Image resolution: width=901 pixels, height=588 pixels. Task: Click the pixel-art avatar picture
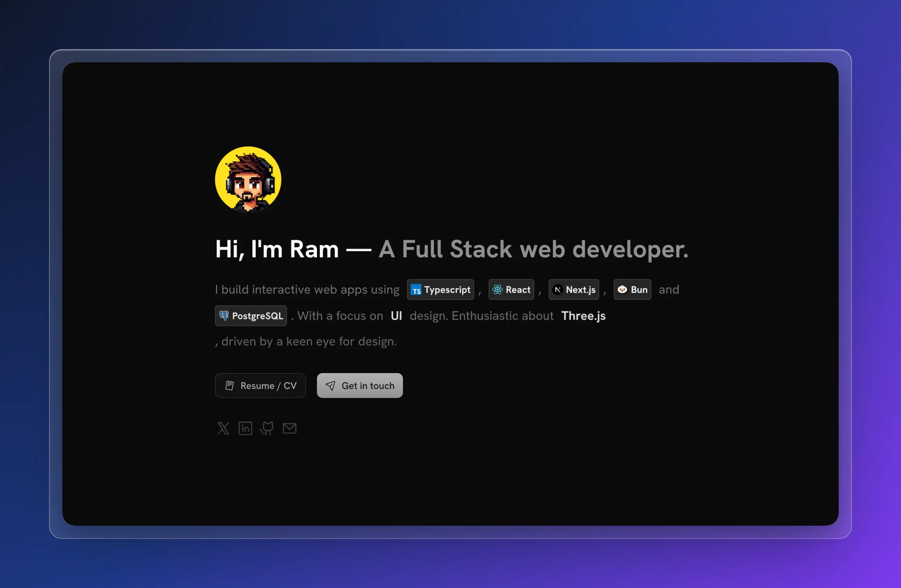tap(248, 180)
